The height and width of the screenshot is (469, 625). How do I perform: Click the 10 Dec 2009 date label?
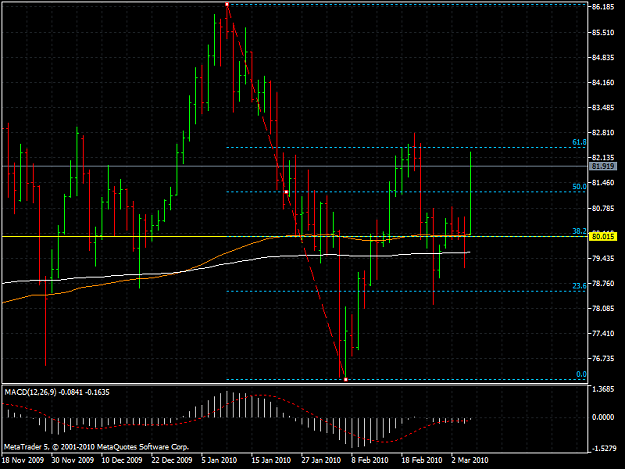pyautogui.click(x=122, y=460)
